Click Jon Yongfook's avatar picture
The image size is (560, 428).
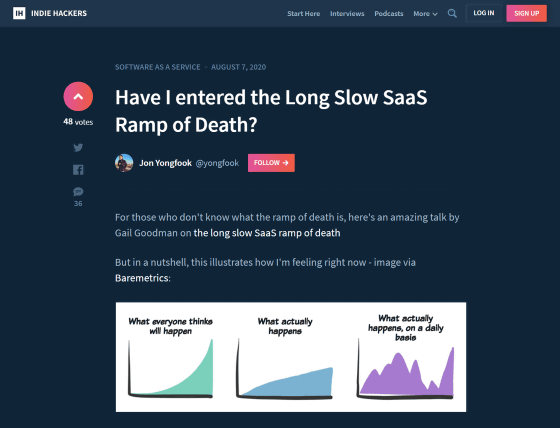point(124,163)
